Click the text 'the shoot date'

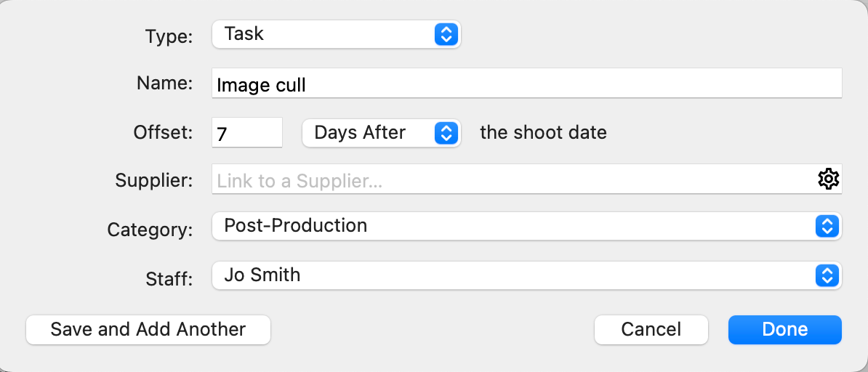[543, 133]
